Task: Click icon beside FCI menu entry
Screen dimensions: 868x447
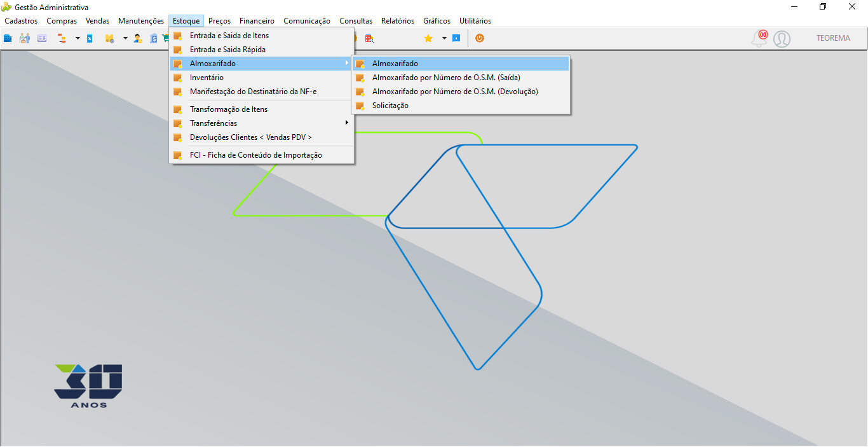Action: pos(178,155)
